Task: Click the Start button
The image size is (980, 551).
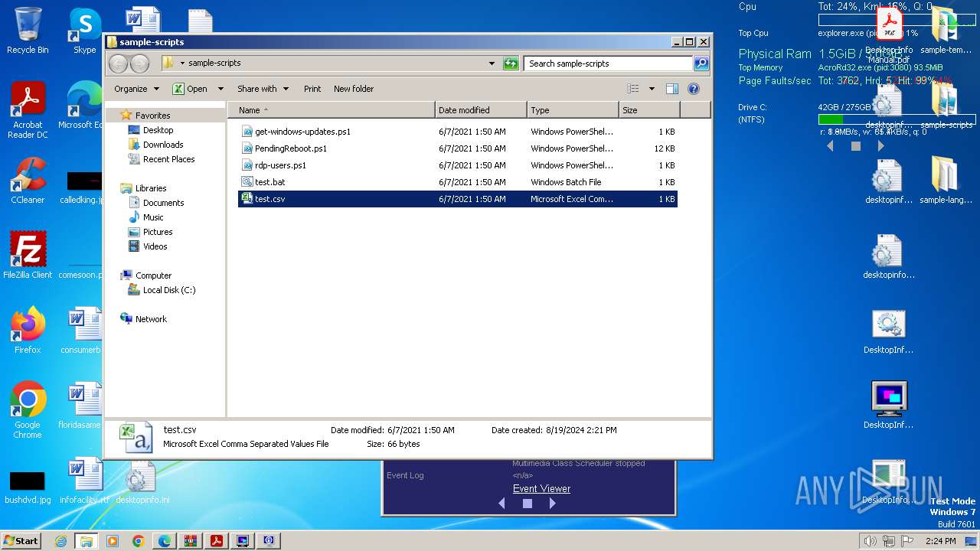Action: click(21, 540)
